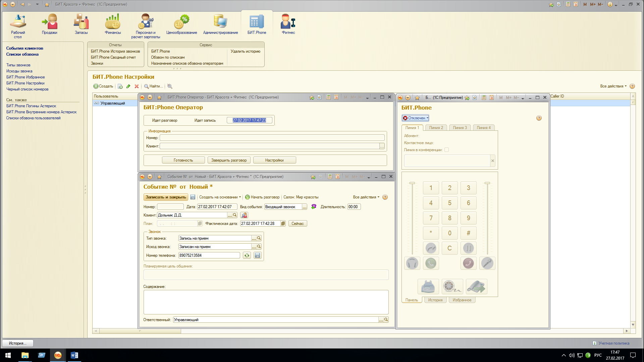Open Word from Windows taskbar

[x=74, y=355]
